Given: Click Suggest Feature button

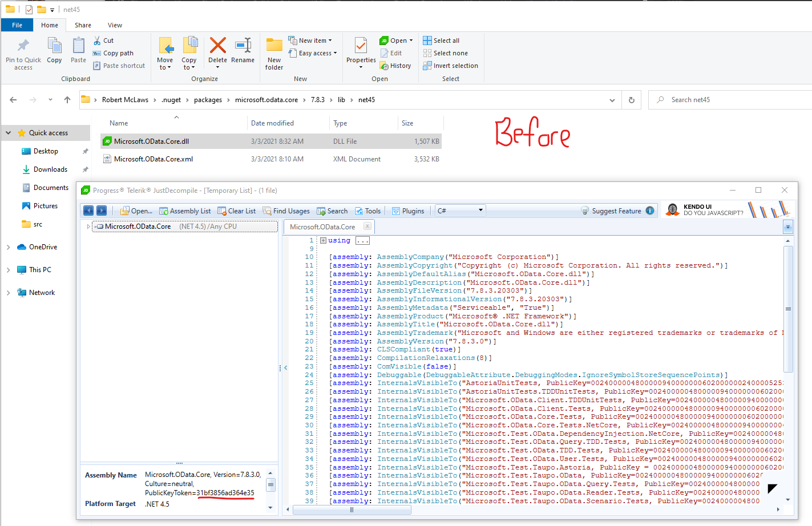Looking at the screenshot, I should tap(611, 211).
